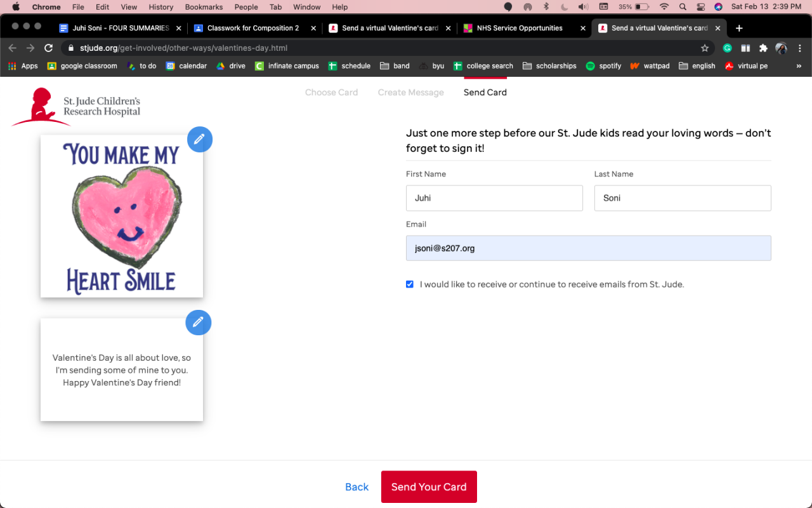Open the Bookmarks menu

[x=204, y=7]
